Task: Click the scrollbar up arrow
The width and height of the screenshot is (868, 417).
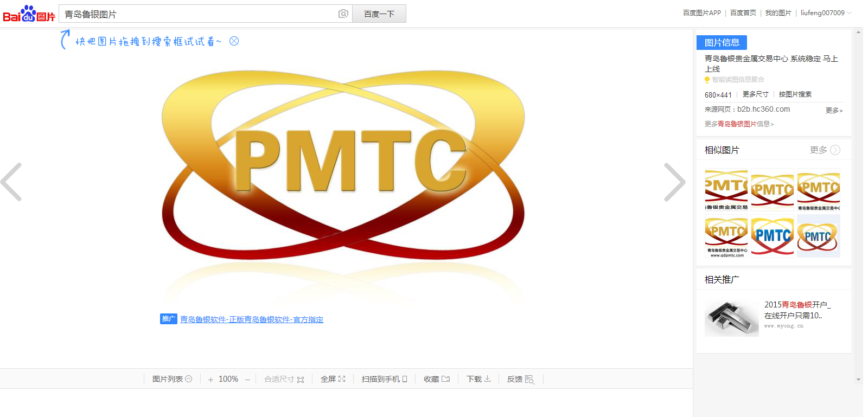Action: [858, 32]
